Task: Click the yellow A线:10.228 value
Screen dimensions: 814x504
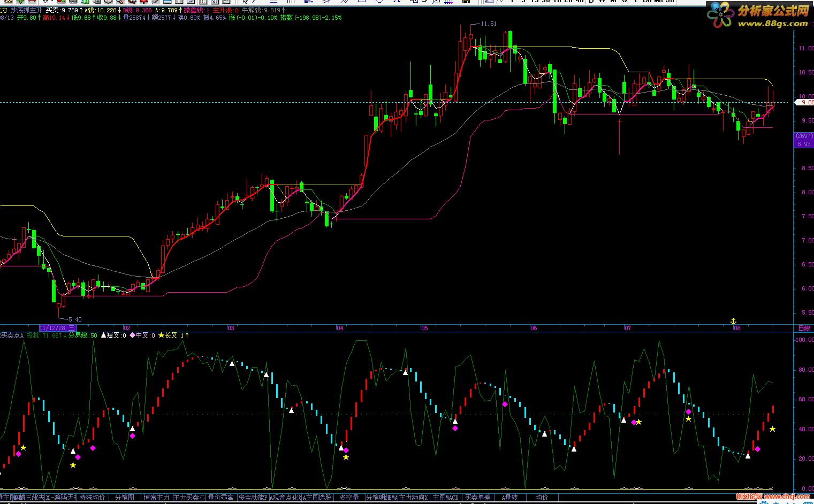Action: point(103,10)
